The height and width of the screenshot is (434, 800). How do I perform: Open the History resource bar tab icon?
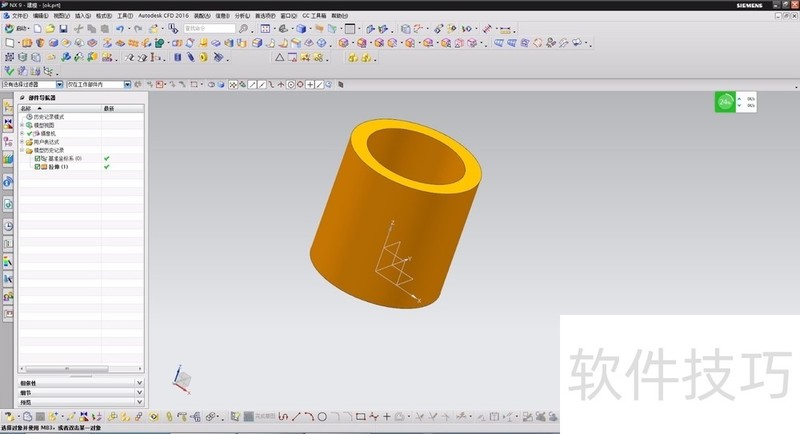[8, 226]
